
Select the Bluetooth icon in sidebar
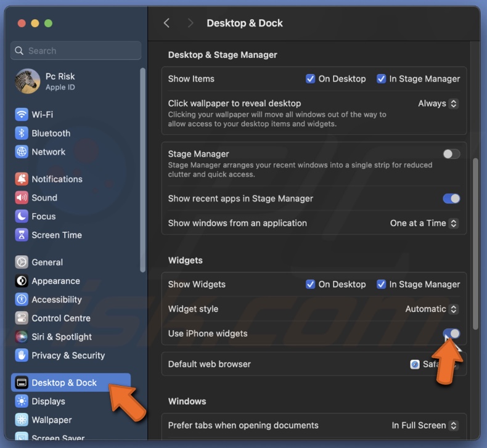click(x=22, y=133)
